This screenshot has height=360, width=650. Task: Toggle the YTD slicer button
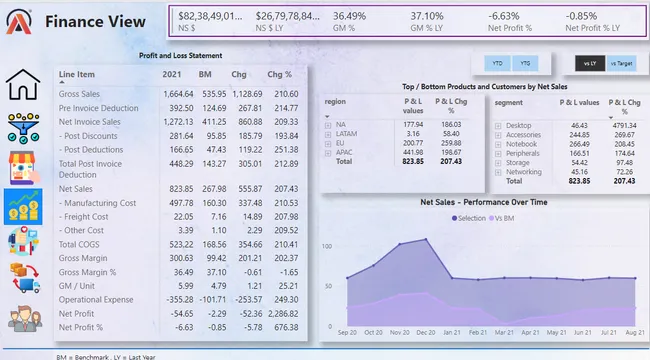tap(497, 63)
